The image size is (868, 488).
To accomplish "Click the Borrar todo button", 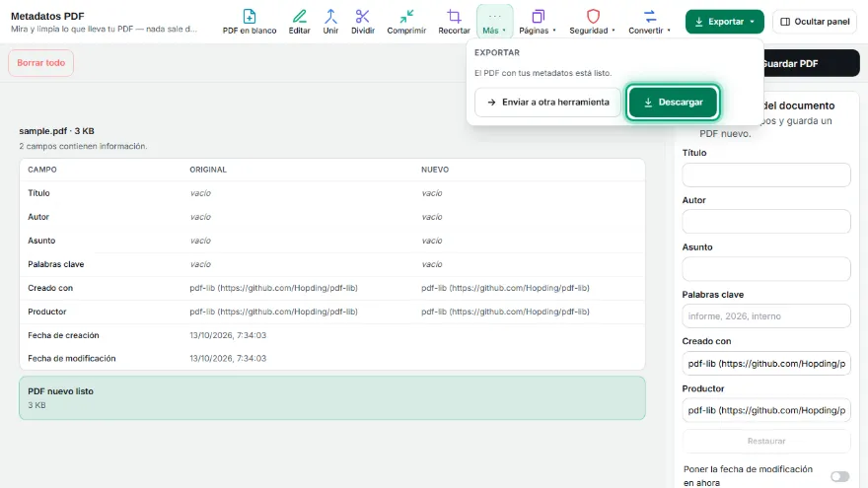I will pyautogui.click(x=41, y=63).
